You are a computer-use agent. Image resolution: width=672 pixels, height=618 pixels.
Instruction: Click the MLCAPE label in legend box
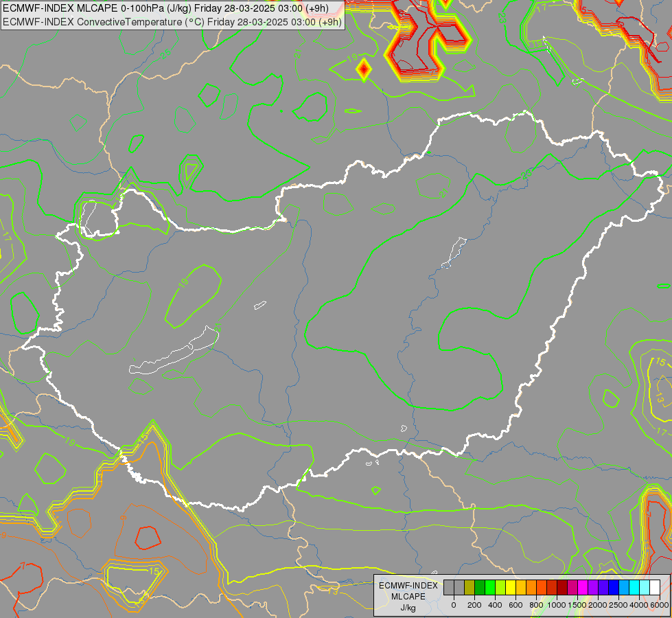point(408,597)
